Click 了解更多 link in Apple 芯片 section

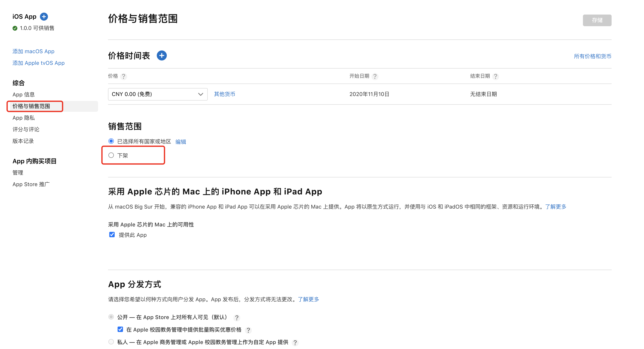click(556, 207)
